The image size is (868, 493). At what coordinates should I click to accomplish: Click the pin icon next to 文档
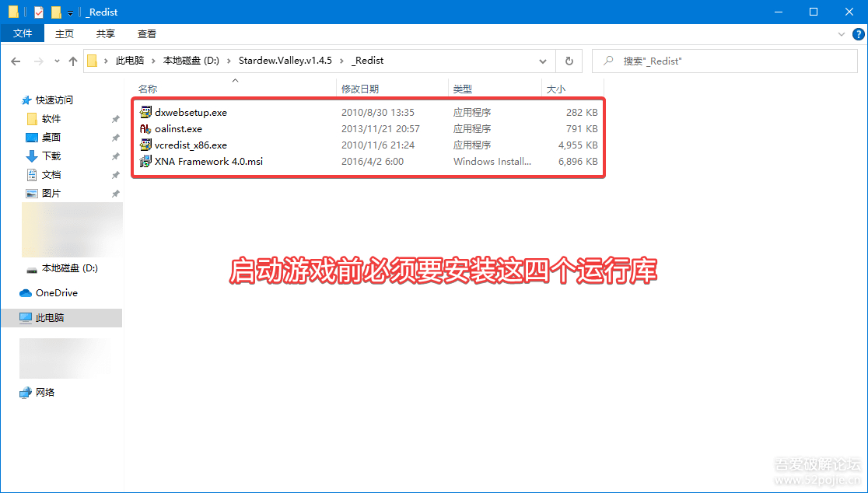click(x=115, y=175)
